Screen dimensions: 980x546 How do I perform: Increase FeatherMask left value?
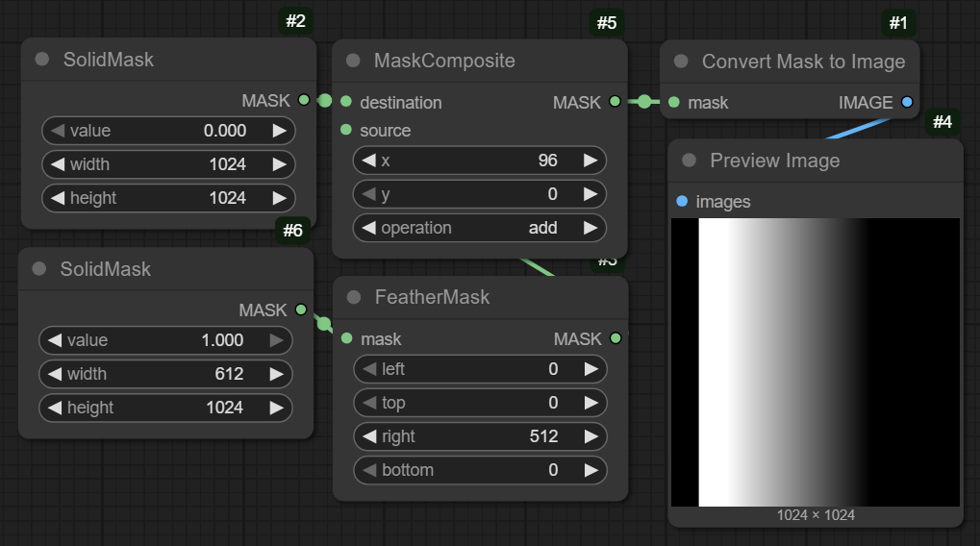click(591, 369)
